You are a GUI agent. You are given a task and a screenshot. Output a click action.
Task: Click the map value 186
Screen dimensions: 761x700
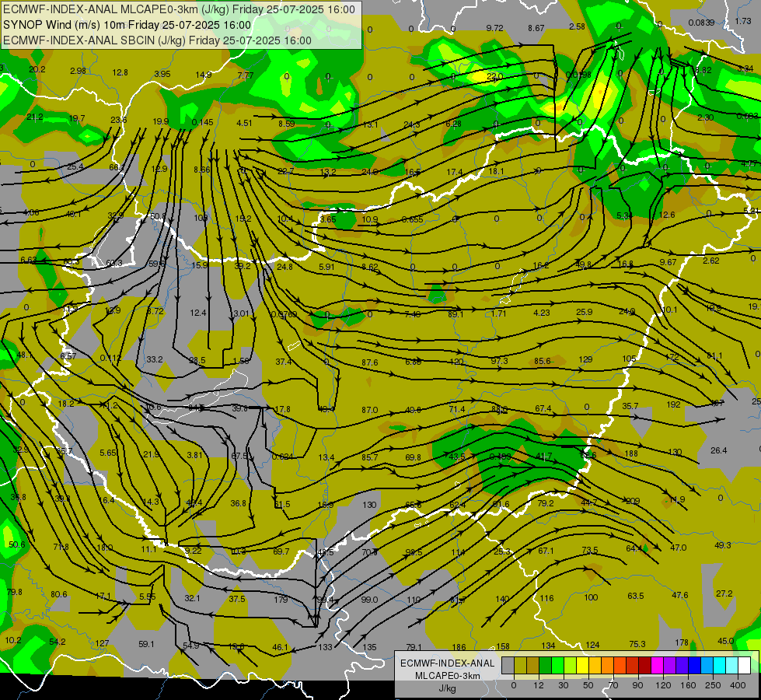pos(459,647)
